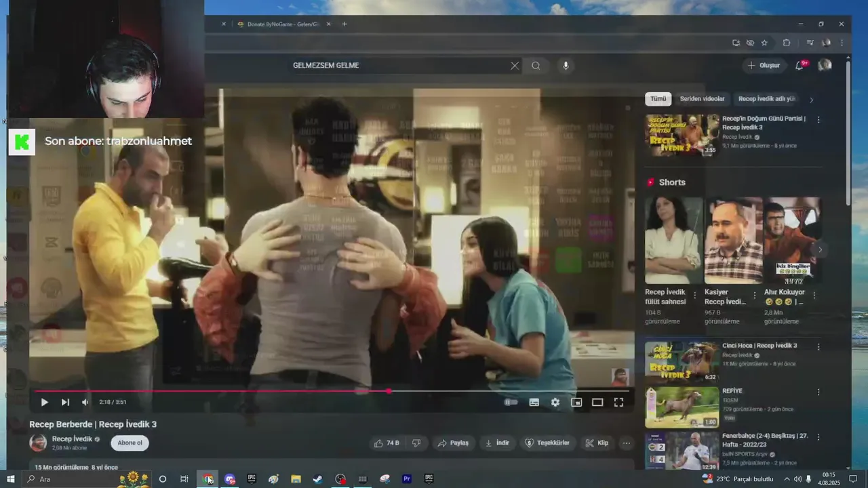
Task: Launch Steam from the taskbar
Action: click(x=317, y=479)
